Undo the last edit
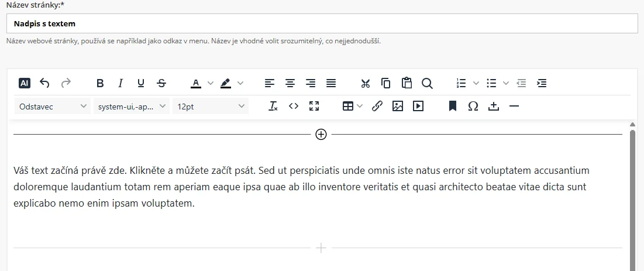Screen dimensions: 644x271 pyautogui.click(x=44, y=83)
